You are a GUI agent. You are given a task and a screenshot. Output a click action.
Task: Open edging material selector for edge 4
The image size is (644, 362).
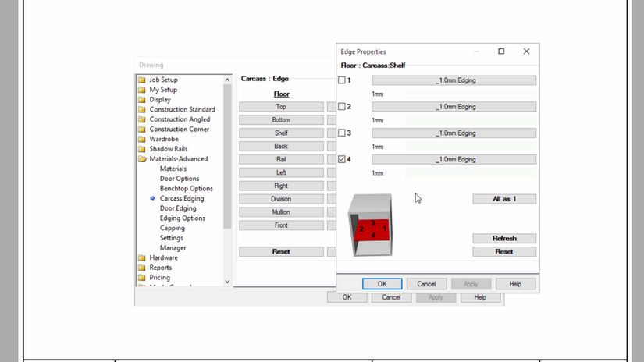tap(454, 159)
